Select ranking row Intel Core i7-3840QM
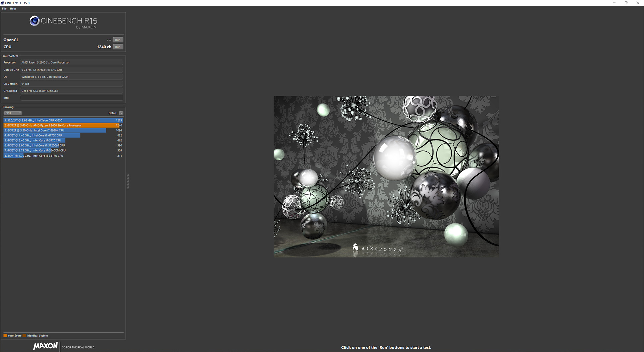This screenshot has height=352, width=644. pos(63,150)
